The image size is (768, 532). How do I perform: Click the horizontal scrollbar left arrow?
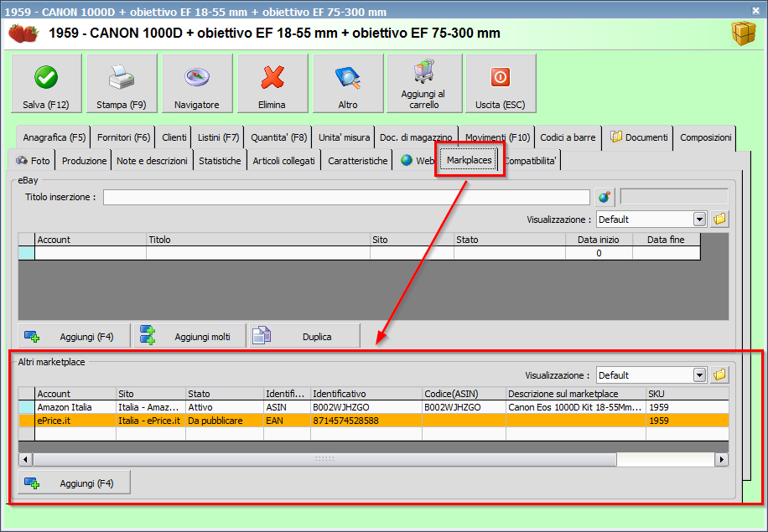point(25,460)
